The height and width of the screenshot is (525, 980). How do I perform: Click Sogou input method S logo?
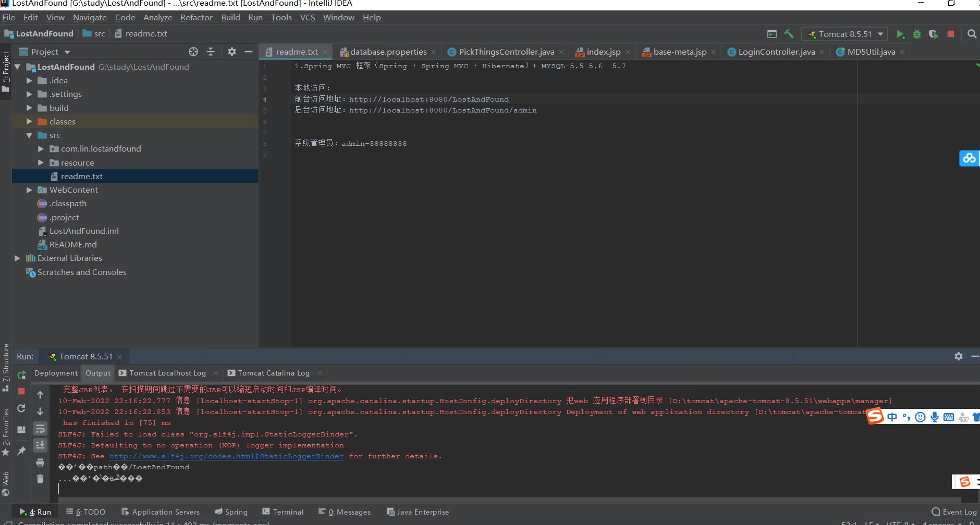[875, 416]
